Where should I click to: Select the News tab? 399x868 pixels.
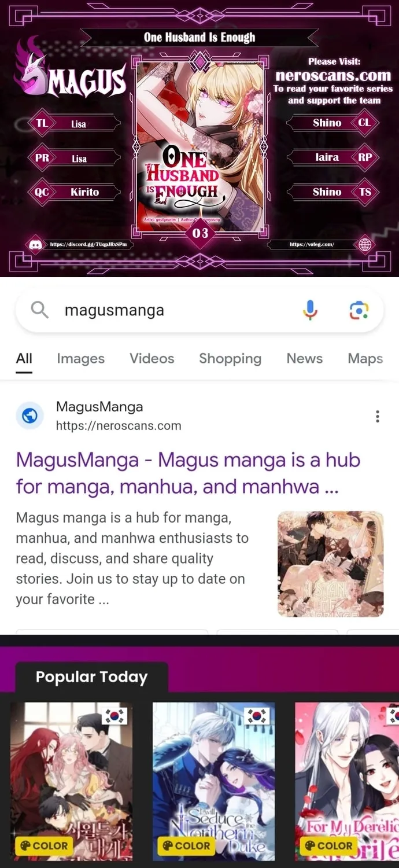coord(305,358)
